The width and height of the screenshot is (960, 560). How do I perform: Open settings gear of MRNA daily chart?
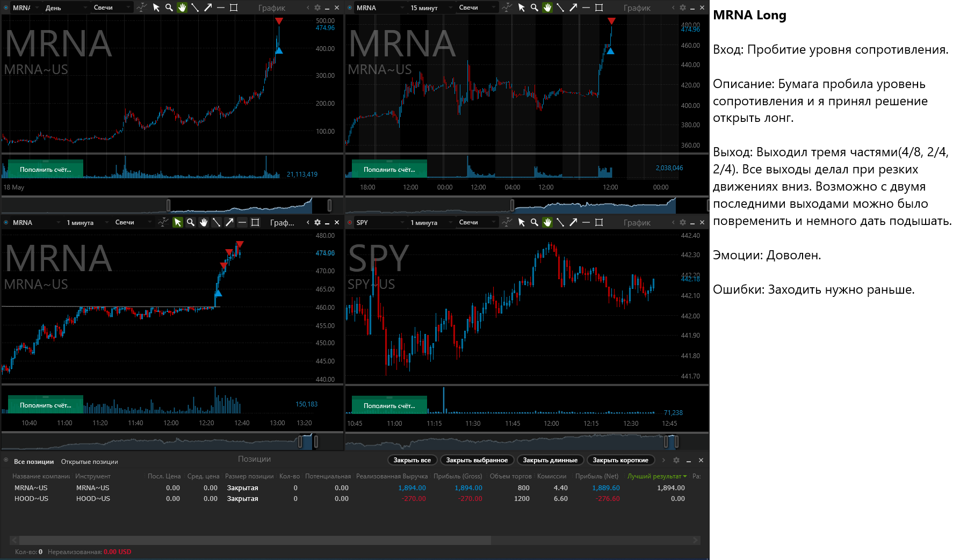click(x=317, y=8)
